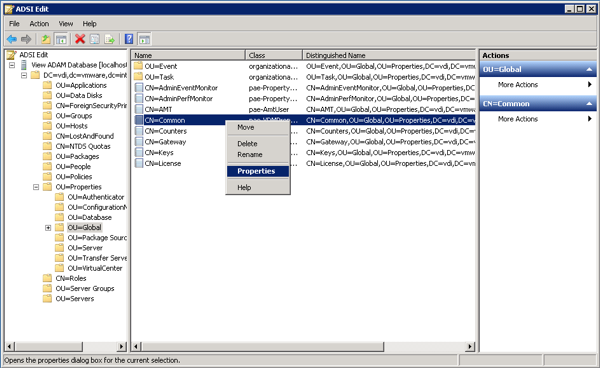
Task: Select OU=Hosts in the tree
Action: (71, 126)
